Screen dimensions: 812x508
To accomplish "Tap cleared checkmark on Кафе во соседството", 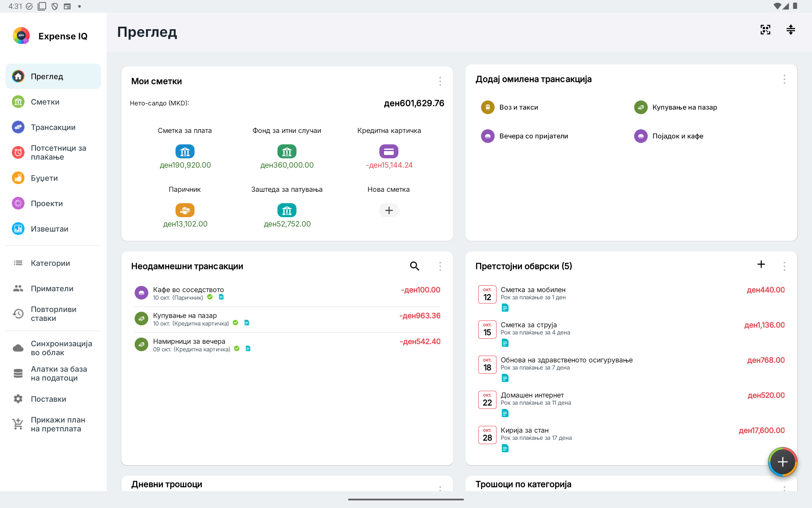I will [210, 297].
